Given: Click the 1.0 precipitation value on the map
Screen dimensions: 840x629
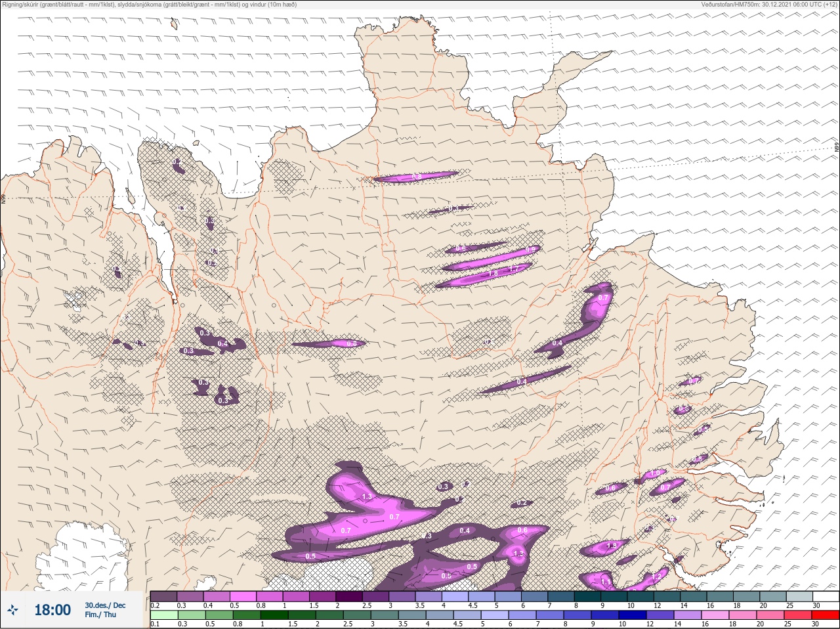Looking at the screenshot, I should click(654, 473).
